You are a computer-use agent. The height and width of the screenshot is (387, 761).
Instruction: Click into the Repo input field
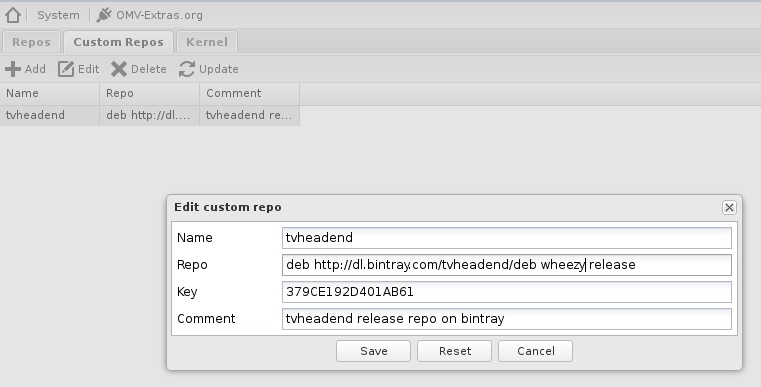pos(507,265)
